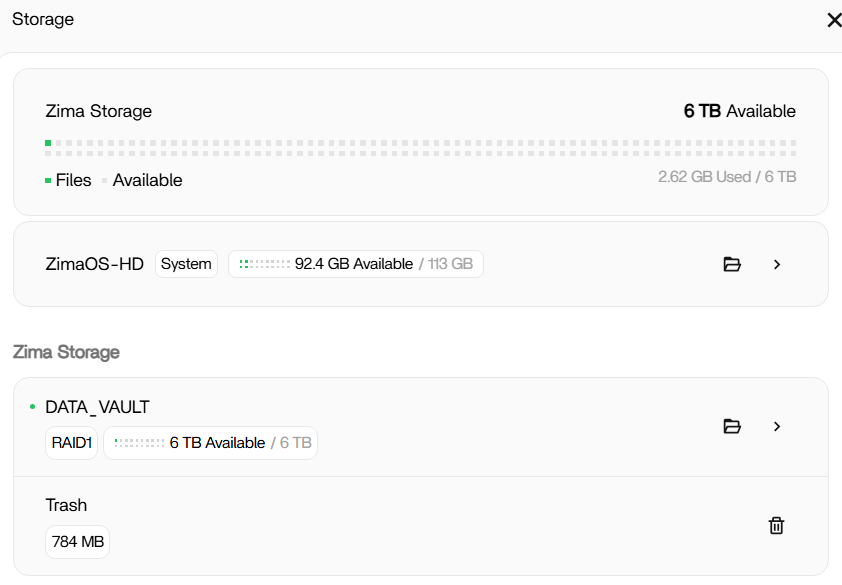
Task: Click the Available legend label
Action: click(147, 181)
